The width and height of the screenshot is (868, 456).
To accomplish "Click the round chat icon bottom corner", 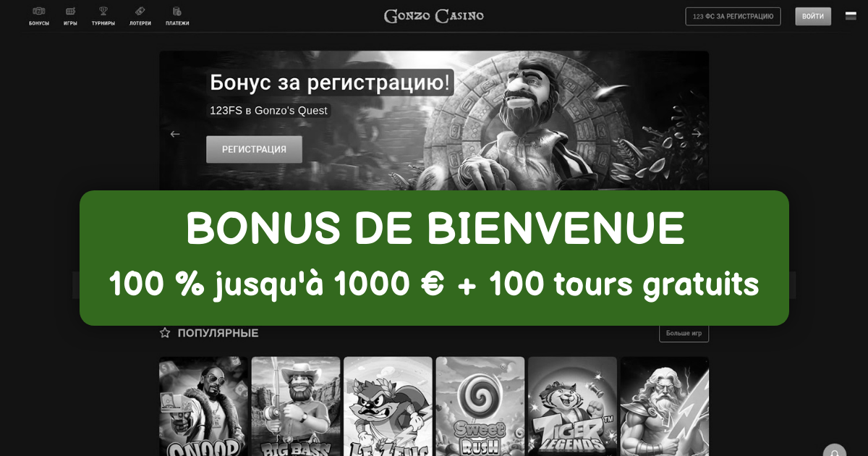I will [x=834, y=449].
